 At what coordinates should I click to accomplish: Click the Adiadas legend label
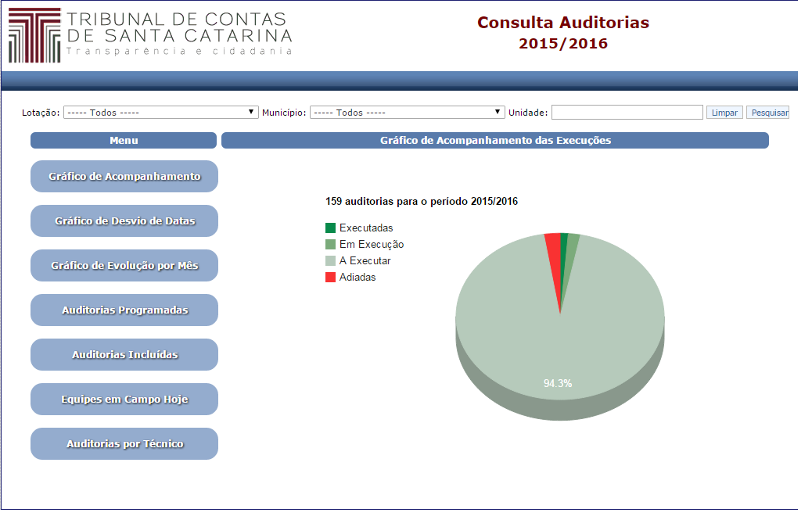pyautogui.click(x=357, y=278)
